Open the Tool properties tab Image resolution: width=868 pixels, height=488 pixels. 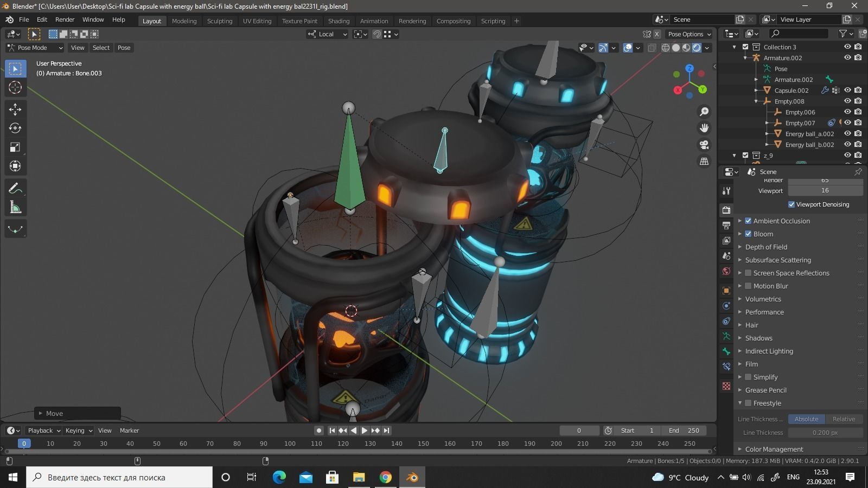coord(726,191)
